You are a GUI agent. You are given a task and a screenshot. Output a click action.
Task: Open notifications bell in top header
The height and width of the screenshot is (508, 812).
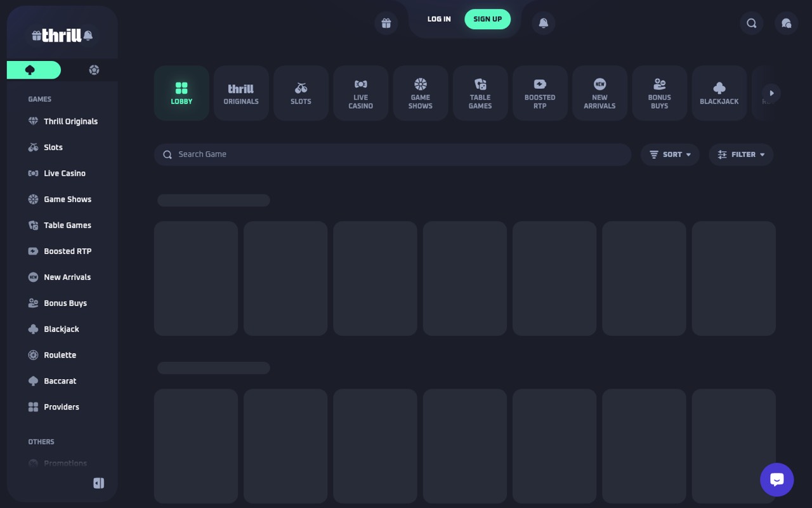coord(544,23)
